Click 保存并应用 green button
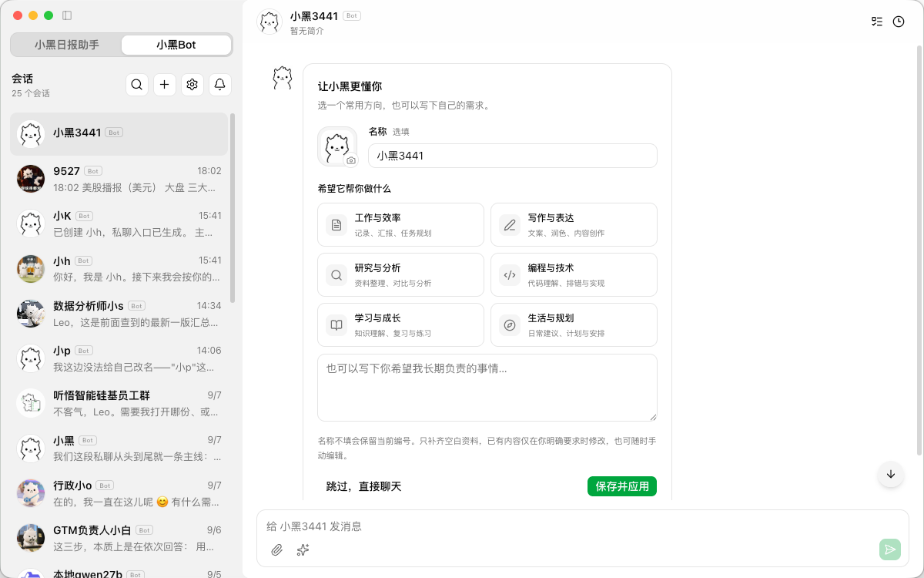 (622, 486)
